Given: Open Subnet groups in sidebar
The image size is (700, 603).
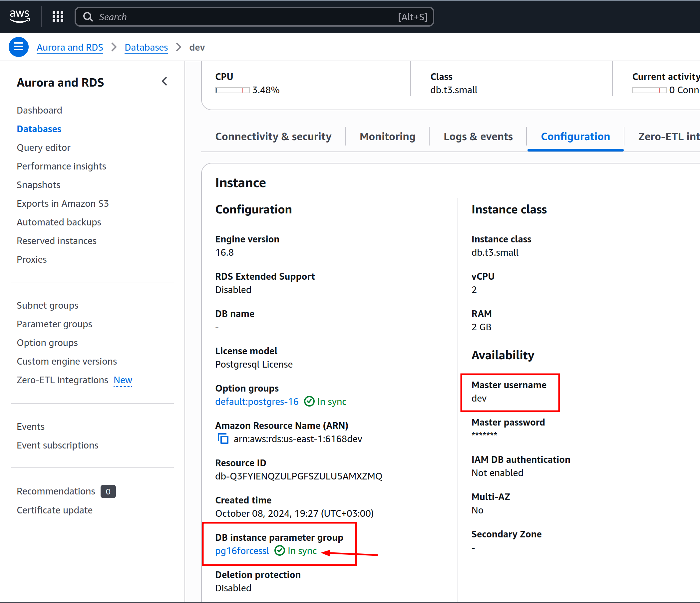Looking at the screenshot, I should coord(48,305).
